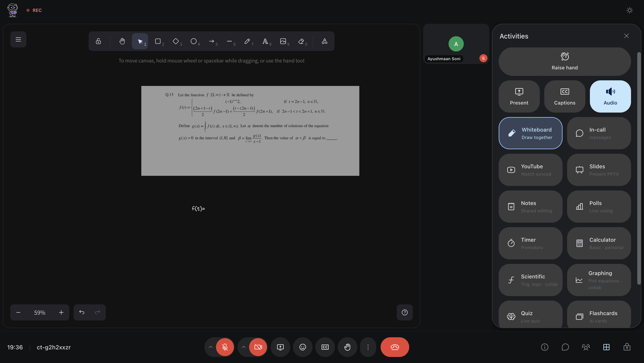This screenshot has height=363, width=644.
Task: Open host controls lock icon
Action: click(x=627, y=347)
